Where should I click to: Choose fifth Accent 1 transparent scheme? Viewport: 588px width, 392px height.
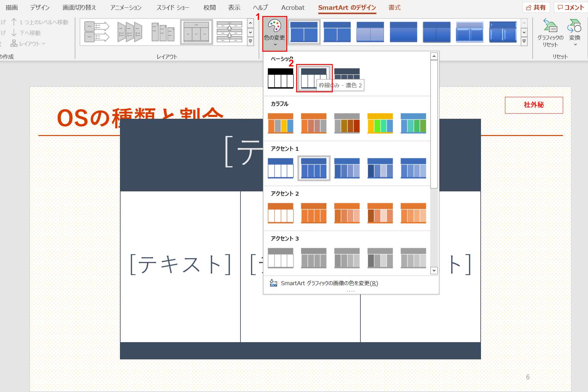click(x=413, y=168)
